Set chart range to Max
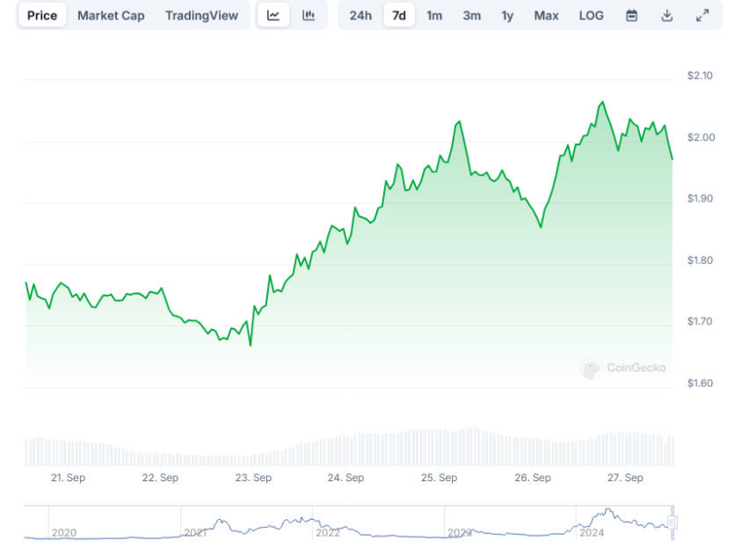 tap(546, 15)
